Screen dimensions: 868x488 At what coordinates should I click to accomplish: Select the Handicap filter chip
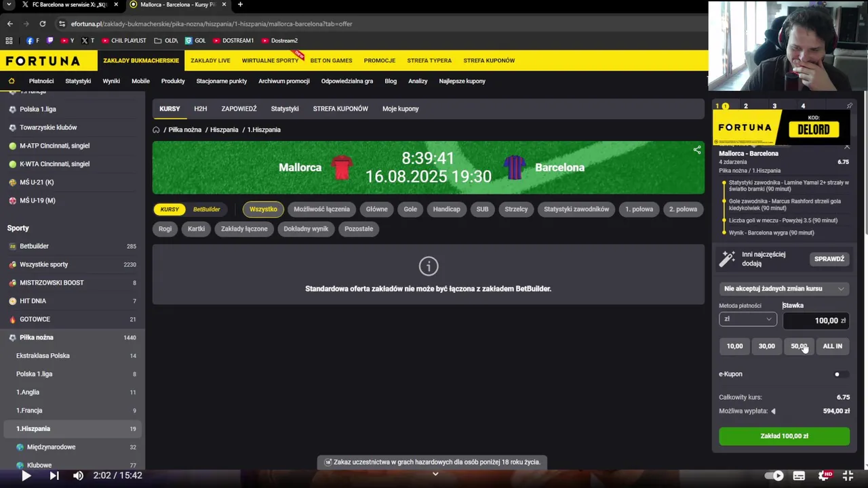pyautogui.click(x=446, y=209)
